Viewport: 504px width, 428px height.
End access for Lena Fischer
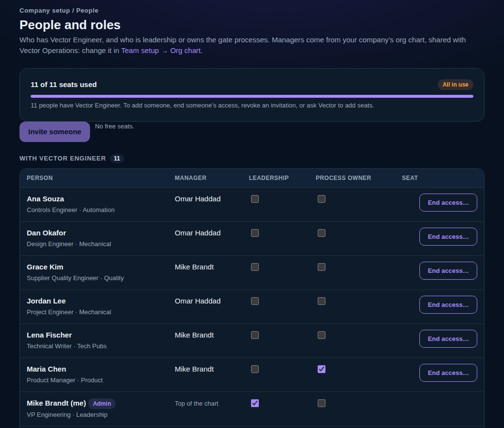point(448,339)
